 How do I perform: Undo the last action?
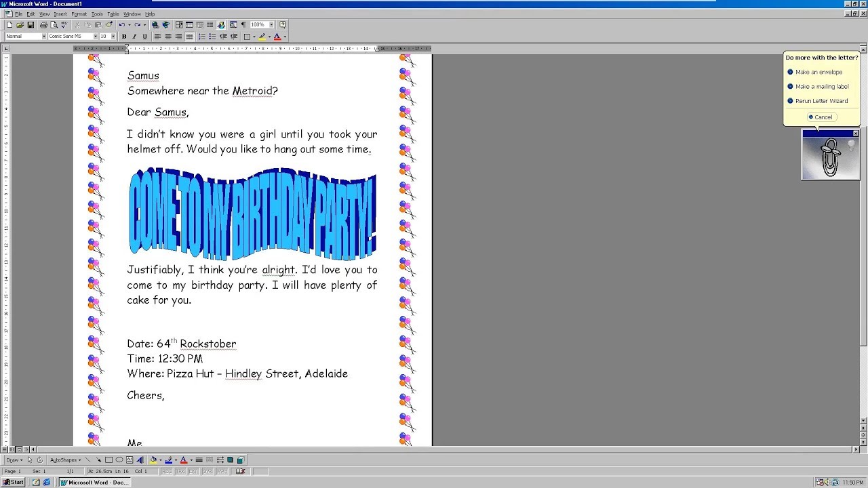pyautogui.click(x=122, y=25)
